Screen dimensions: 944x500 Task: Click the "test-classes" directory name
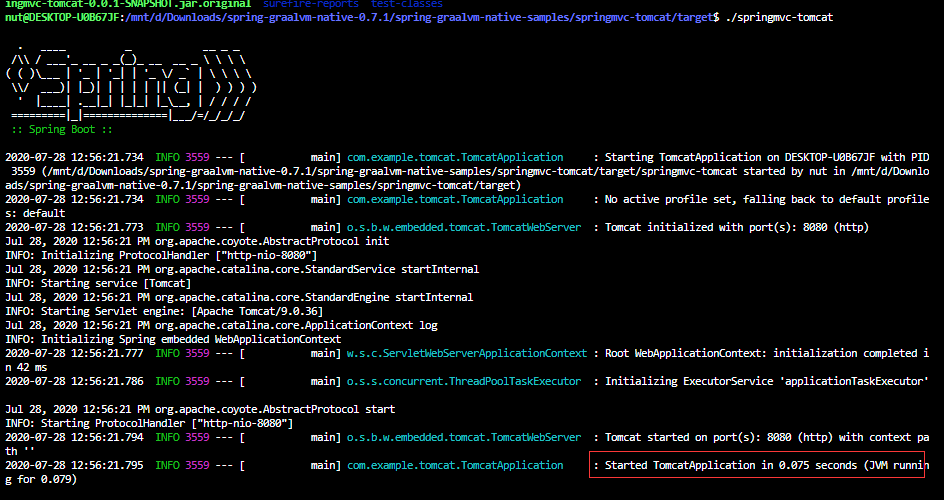[406, 4]
